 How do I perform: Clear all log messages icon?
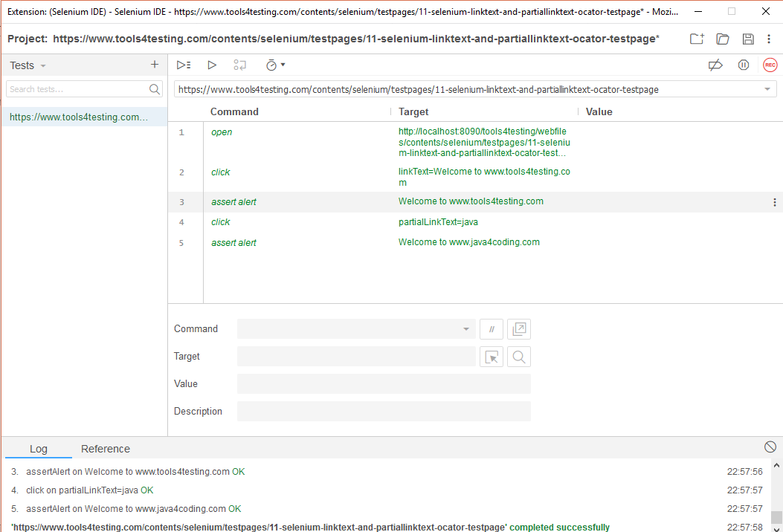pyautogui.click(x=770, y=447)
